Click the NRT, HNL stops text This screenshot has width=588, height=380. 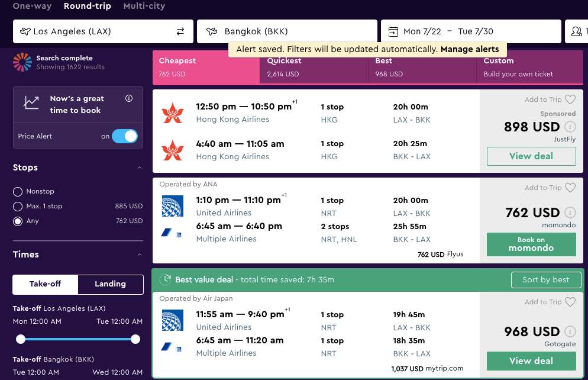click(x=339, y=239)
